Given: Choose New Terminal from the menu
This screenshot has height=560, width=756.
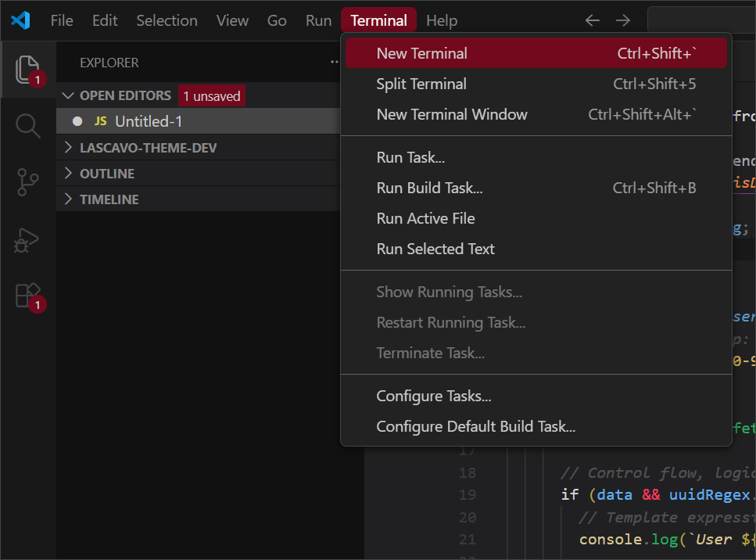Looking at the screenshot, I should pos(536,53).
